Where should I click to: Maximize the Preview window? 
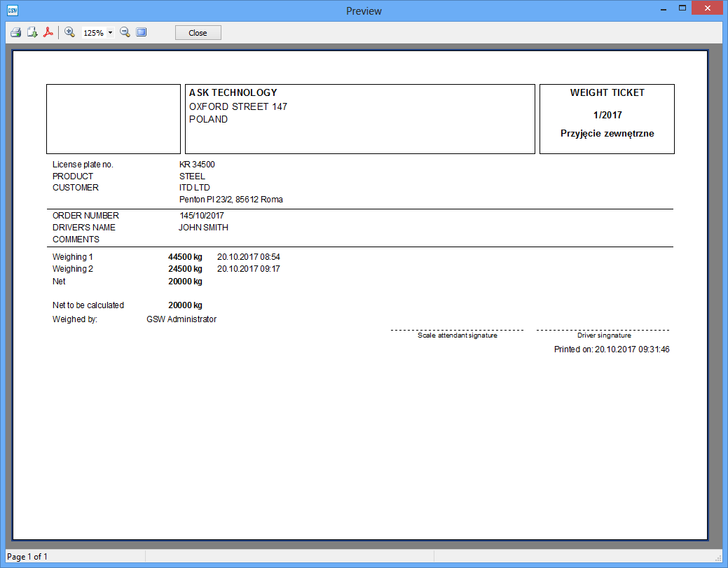[x=681, y=8]
